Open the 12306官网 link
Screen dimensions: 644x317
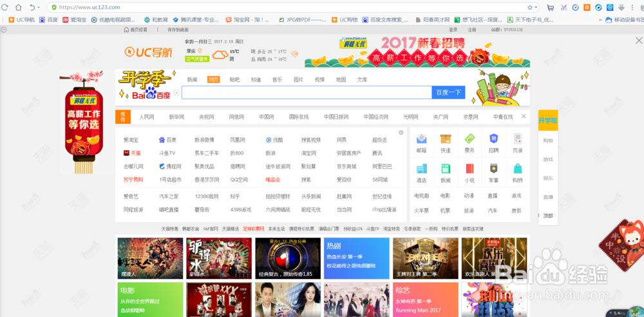pyautogui.click(x=207, y=196)
